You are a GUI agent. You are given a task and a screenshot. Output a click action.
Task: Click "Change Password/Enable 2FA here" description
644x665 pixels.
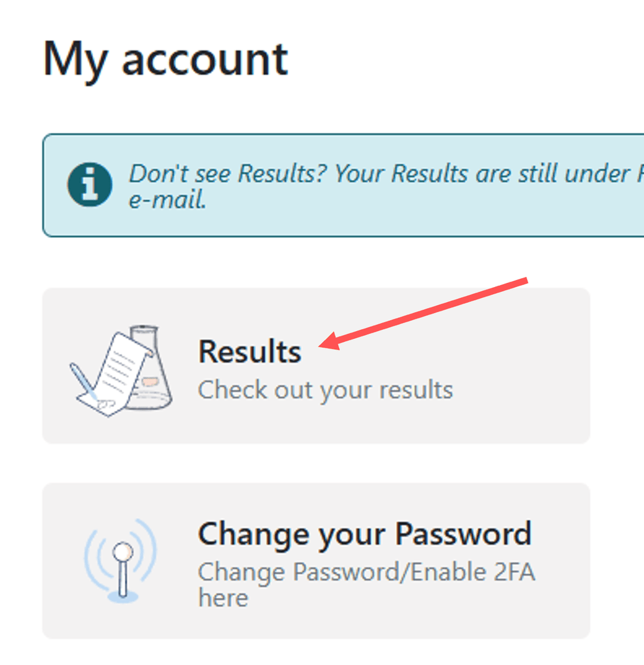(366, 572)
